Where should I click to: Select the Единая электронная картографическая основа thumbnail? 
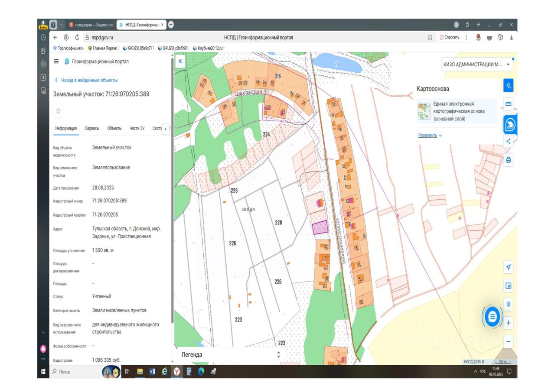[x=423, y=111]
